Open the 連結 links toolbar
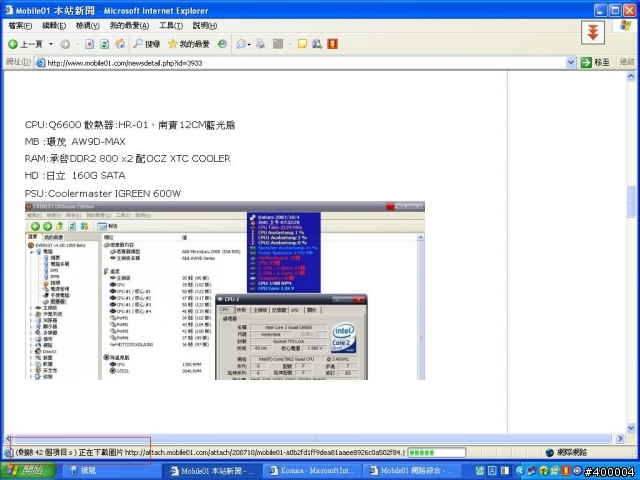The height and width of the screenshot is (480, 640). [627, 62]
